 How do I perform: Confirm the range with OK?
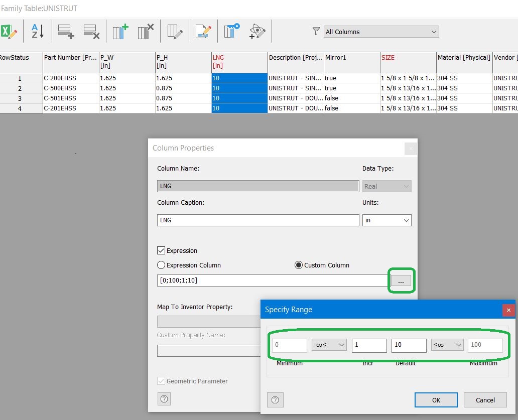[x=435, y=399]
